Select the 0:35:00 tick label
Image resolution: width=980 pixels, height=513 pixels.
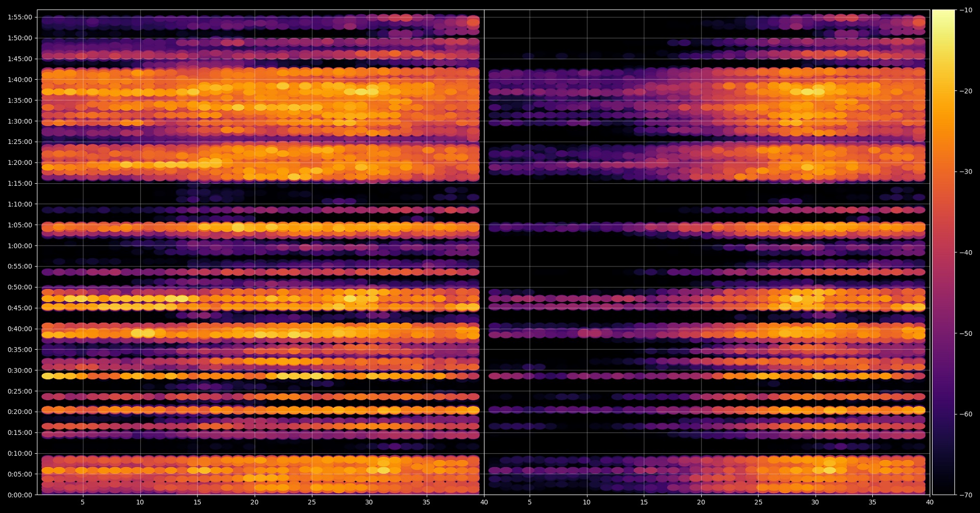[20, 350]
